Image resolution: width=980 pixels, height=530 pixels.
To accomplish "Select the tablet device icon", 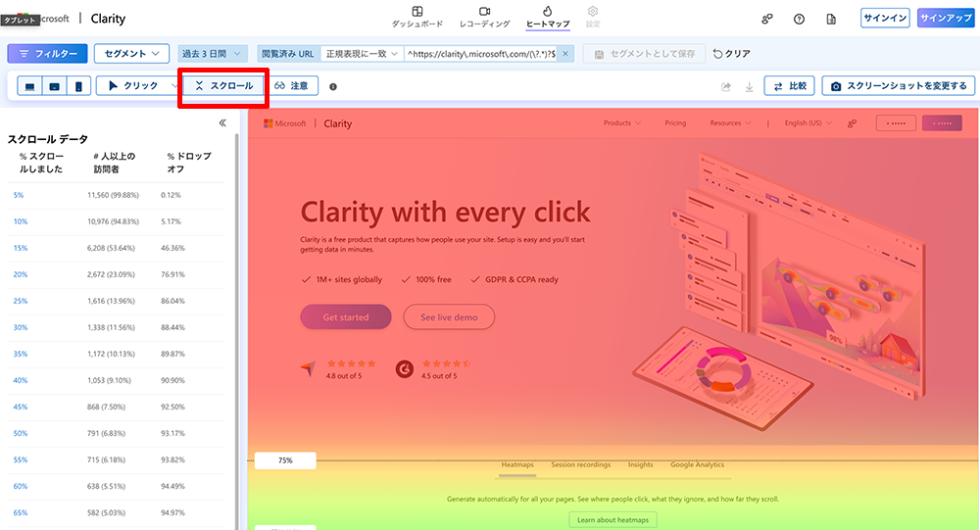I will coord(55,86).
